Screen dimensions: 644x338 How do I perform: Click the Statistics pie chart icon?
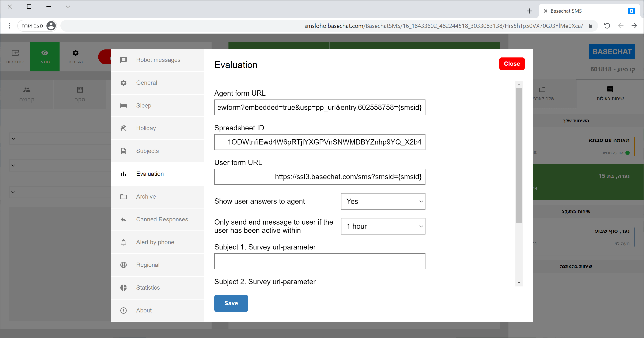pyautogui.click(x=124, y=288)
